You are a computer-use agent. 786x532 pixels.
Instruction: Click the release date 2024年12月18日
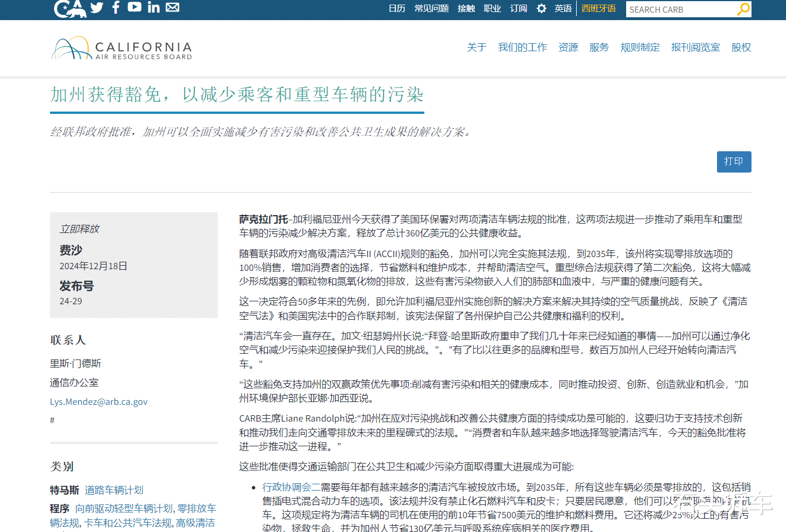93,266
